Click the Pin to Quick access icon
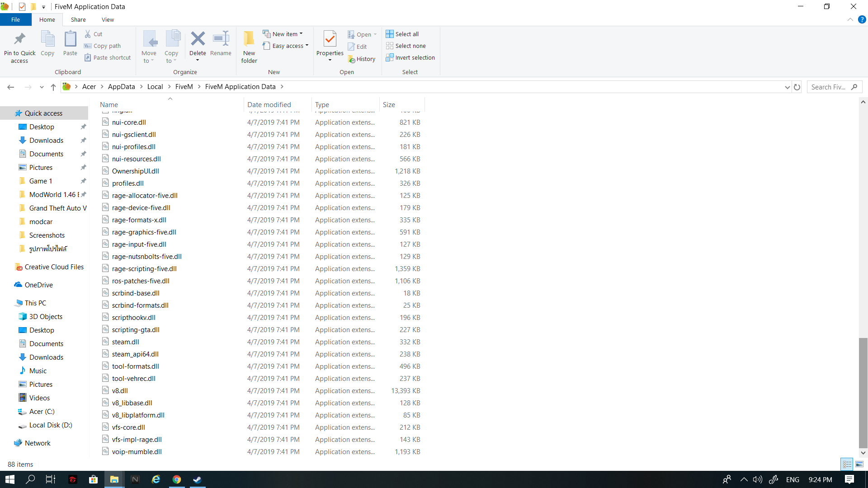Image resolution: width=868 pixels, height=488 pixels. 19,40
